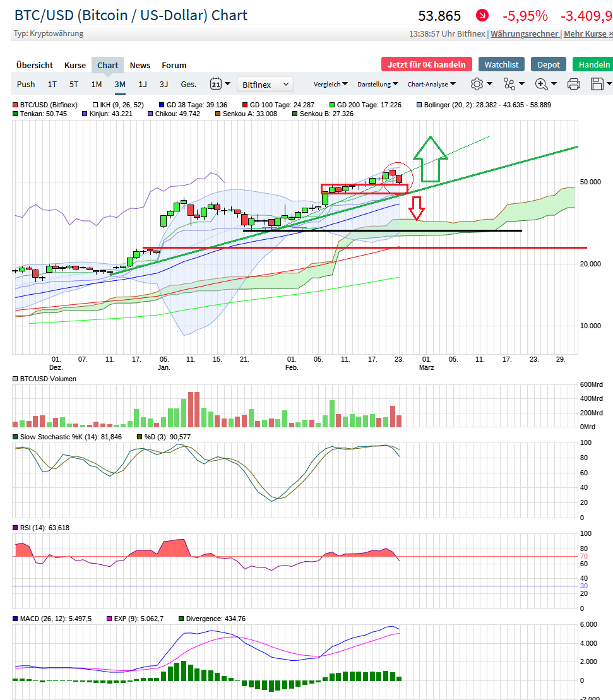Toggle Kinjun legend entry
This screenshot has height=700, width=613.
(x=107, y=114)
